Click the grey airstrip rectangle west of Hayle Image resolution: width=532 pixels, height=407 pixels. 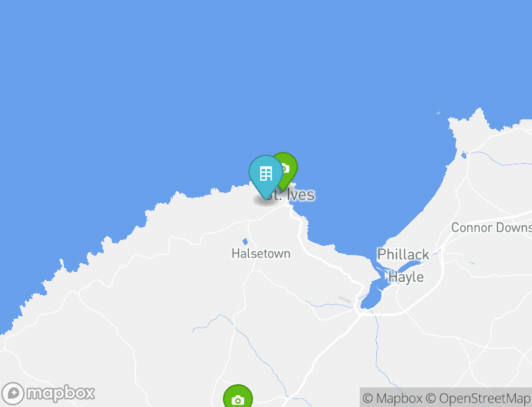345,299
